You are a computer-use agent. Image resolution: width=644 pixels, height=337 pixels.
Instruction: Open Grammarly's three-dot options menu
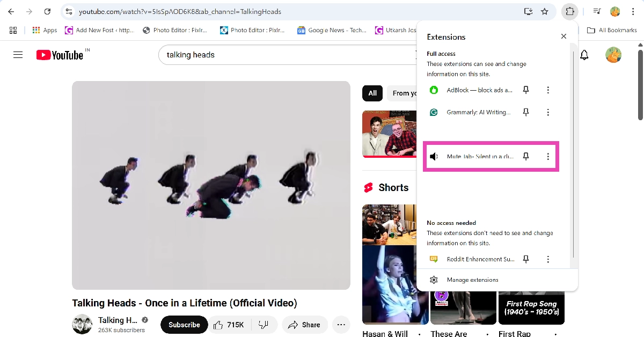coord(548,112)
